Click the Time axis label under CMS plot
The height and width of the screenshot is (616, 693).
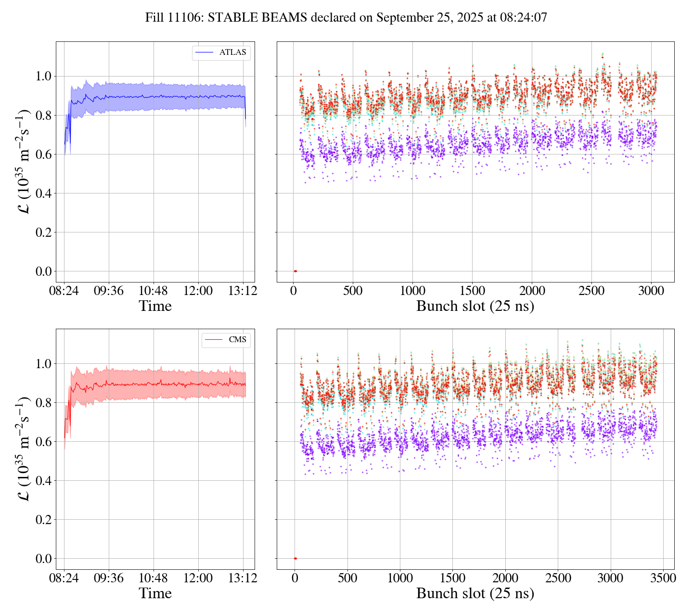pyautogui.click(x=155, y=593)
